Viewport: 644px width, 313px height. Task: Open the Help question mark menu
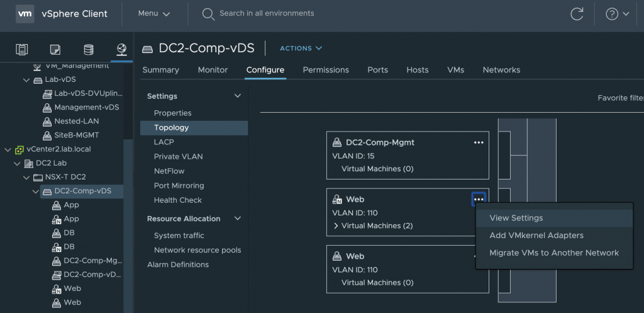[617, 14]
